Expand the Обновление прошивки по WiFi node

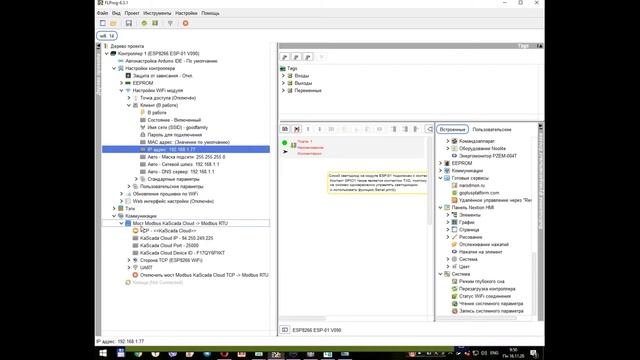121,194
